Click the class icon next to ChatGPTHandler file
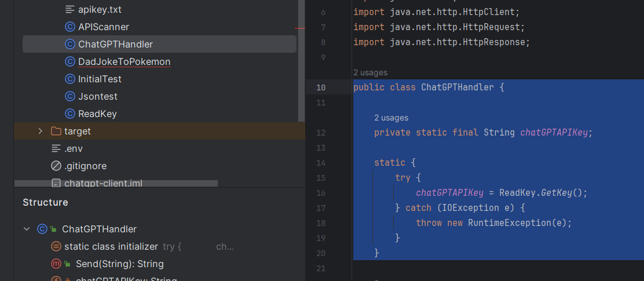 [70, 44]
